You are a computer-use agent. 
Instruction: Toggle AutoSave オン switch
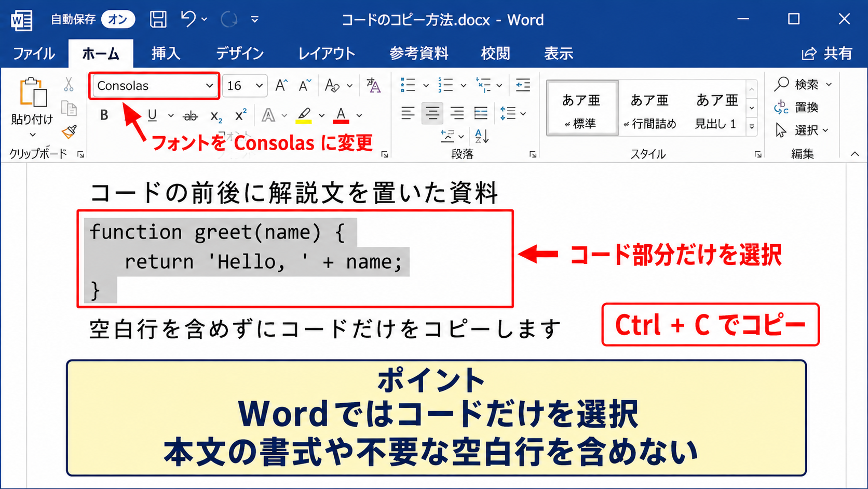(118, 19)
